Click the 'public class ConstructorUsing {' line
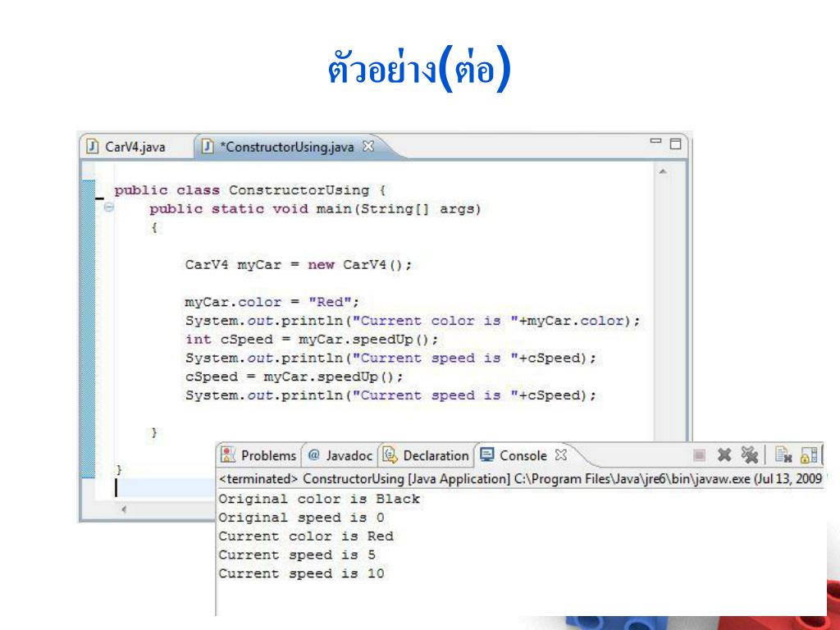The image size is (840, 630). [249, 190]
